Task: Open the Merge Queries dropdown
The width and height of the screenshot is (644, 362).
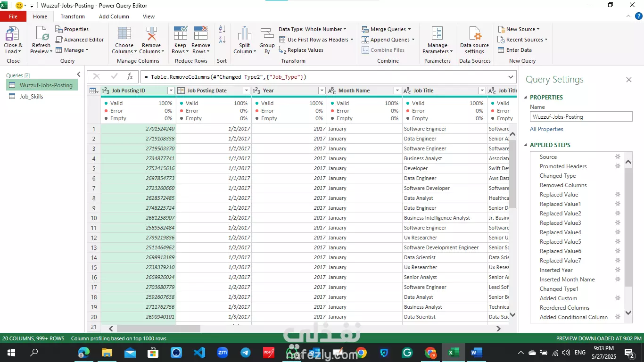Action: (x=387, y=29)
